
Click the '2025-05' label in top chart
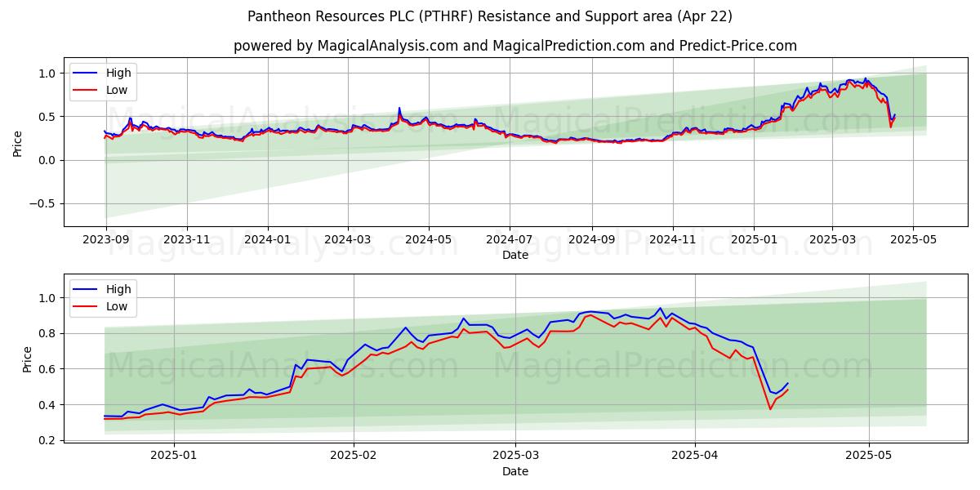coord(913,240)
